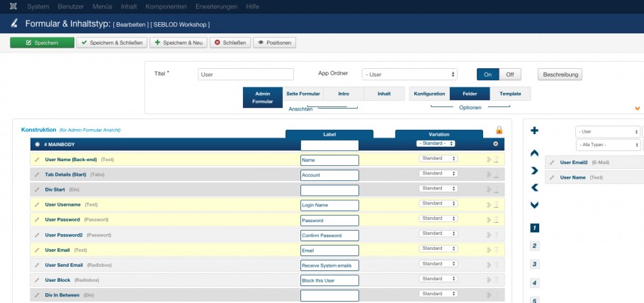Edit User Username via pencil icon

tap(37, 204)
